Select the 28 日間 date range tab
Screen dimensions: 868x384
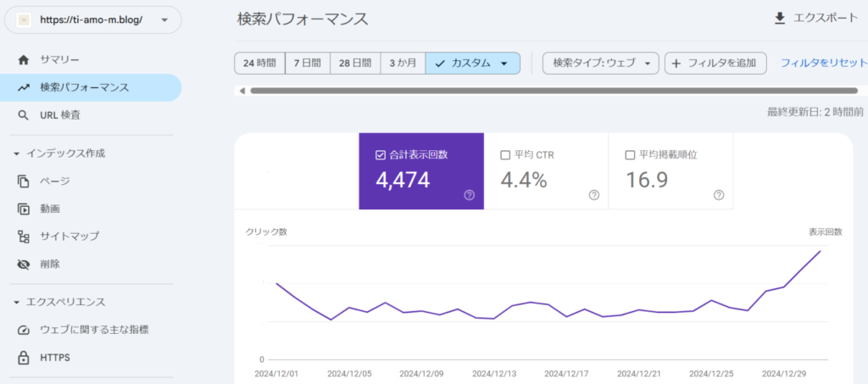[354, 64]
